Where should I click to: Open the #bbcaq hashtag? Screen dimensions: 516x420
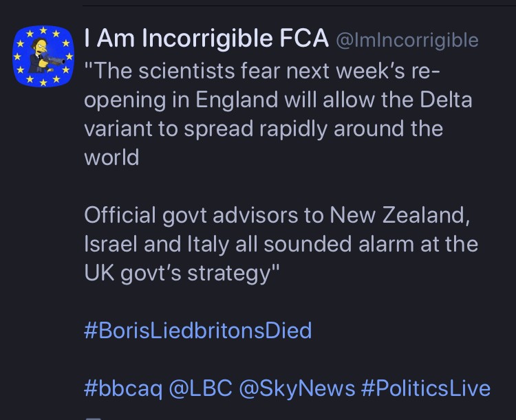[x=124, y=388]
